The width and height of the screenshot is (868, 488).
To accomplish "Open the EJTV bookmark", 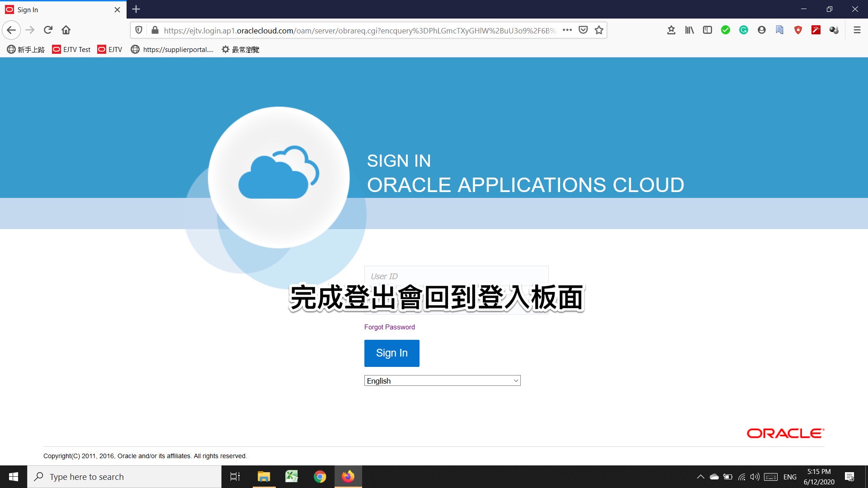I will click(110, 50).
